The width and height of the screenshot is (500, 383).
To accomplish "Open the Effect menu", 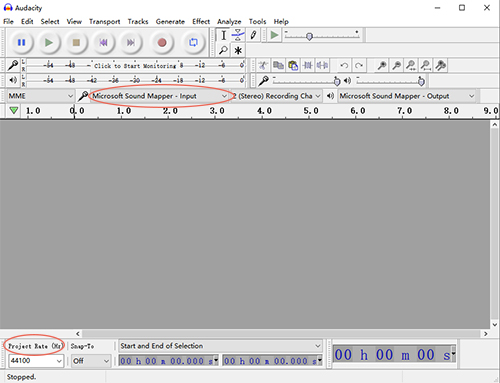I will click(201, 22).
